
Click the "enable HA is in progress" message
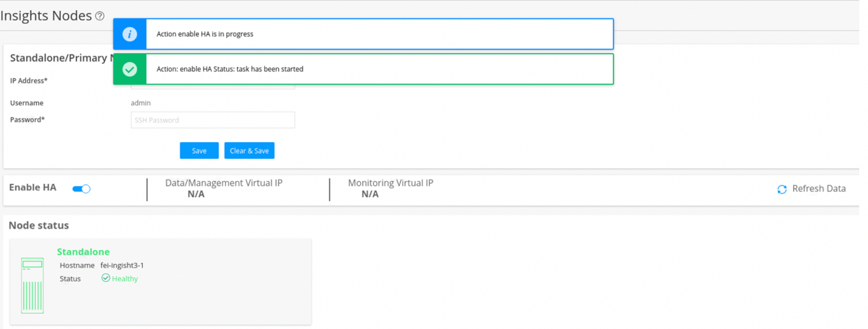click(x=205, y=34)
